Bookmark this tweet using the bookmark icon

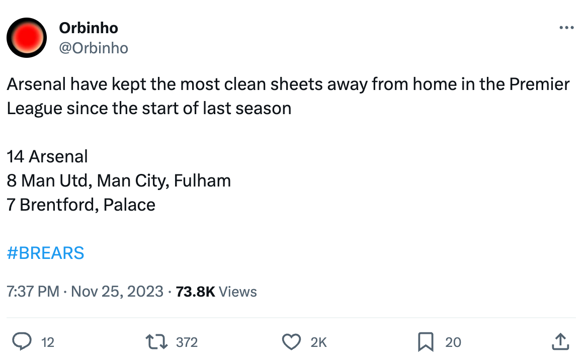click(x=426, y=342)
